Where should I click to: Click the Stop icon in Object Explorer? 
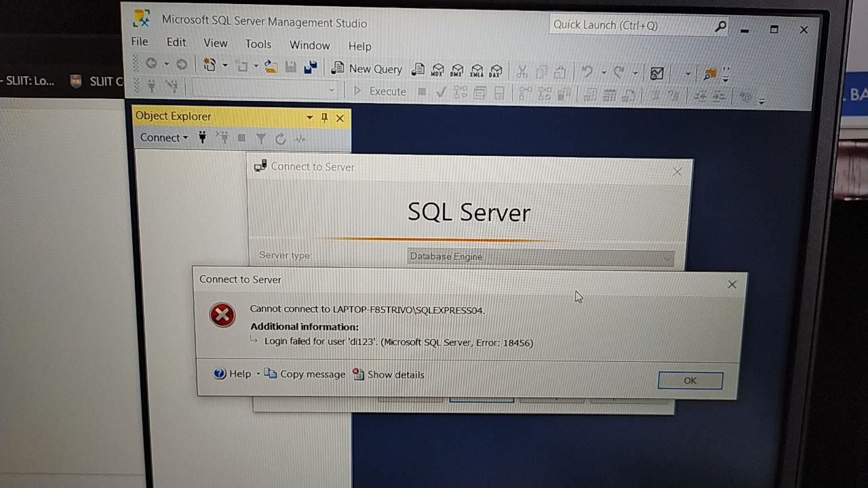pos(241,138)
